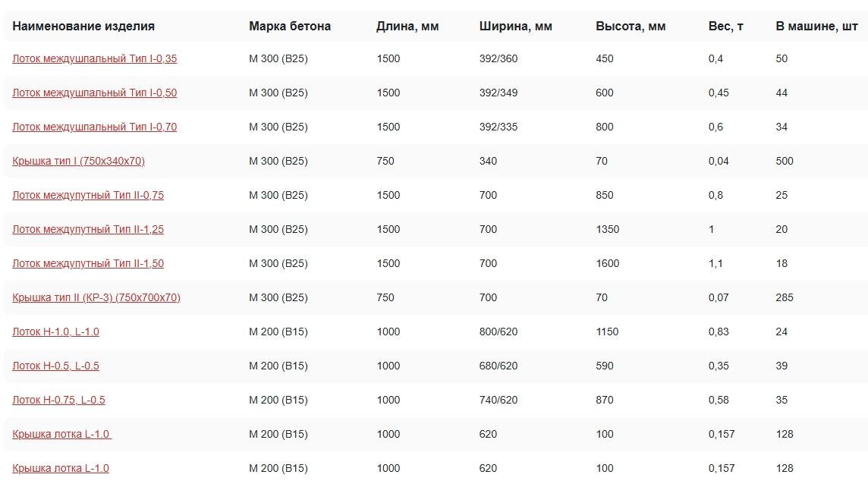The image size is (868, 487).
Task: Click the Лоток междушпальный Тип I-0,70 link
Action: 94,127
